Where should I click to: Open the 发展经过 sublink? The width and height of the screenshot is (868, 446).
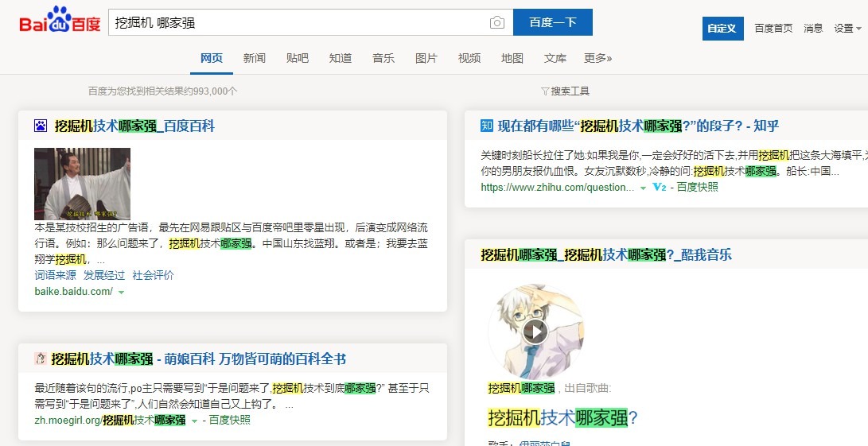pyautogui.click(x=104, y=275)
